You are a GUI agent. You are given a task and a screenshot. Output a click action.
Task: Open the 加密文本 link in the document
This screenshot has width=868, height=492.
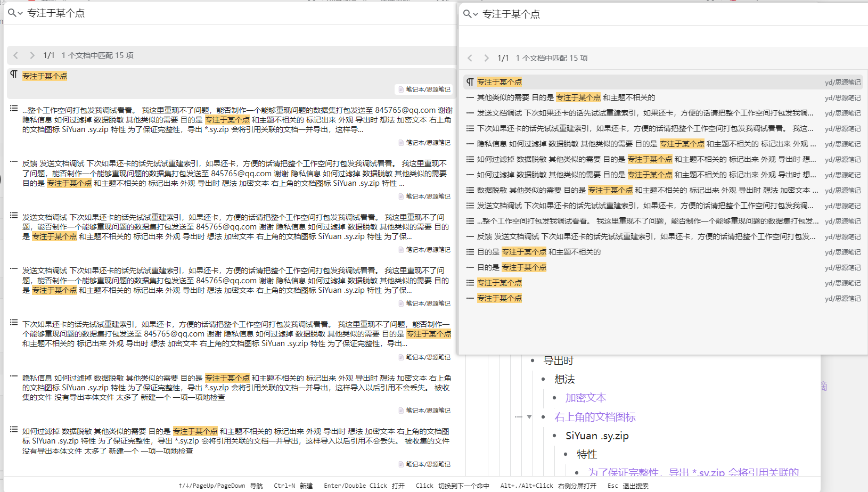pyautogui.click(x=585, y=398)
